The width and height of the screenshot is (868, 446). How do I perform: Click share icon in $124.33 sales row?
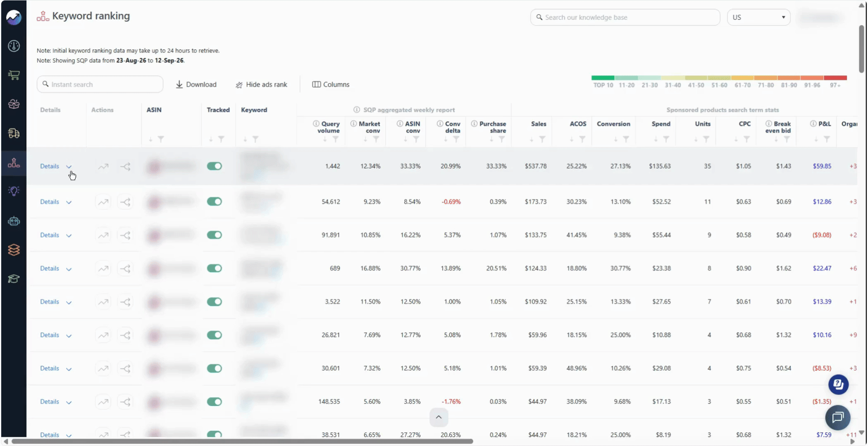click(x=126, y=269)
